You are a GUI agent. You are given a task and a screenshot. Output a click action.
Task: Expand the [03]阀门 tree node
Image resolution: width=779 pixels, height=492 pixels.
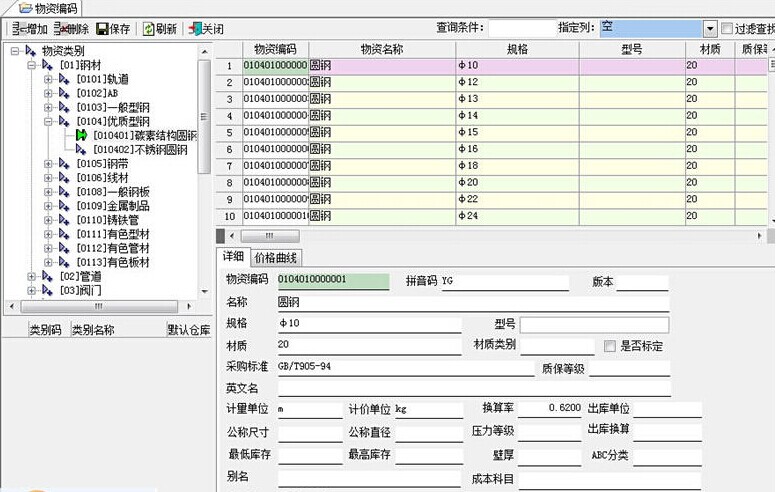[x=31, y=290]
